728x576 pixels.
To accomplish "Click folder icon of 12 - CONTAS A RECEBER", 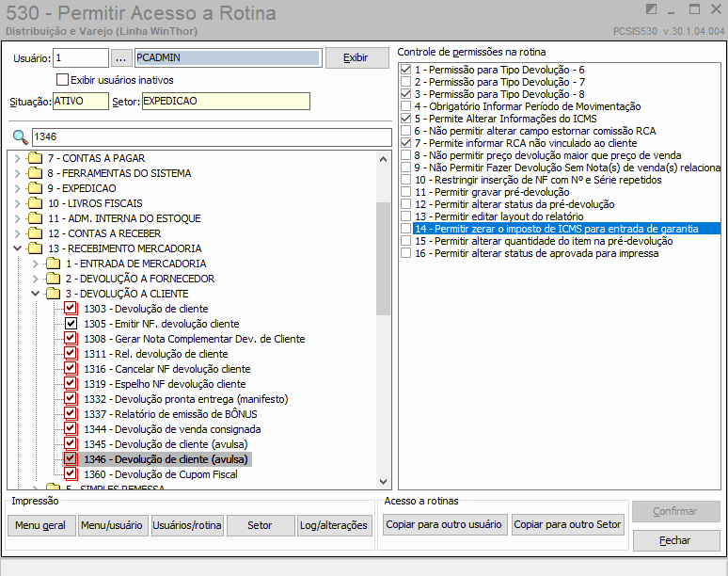I will pyautogui.click(x=35, y=233).
